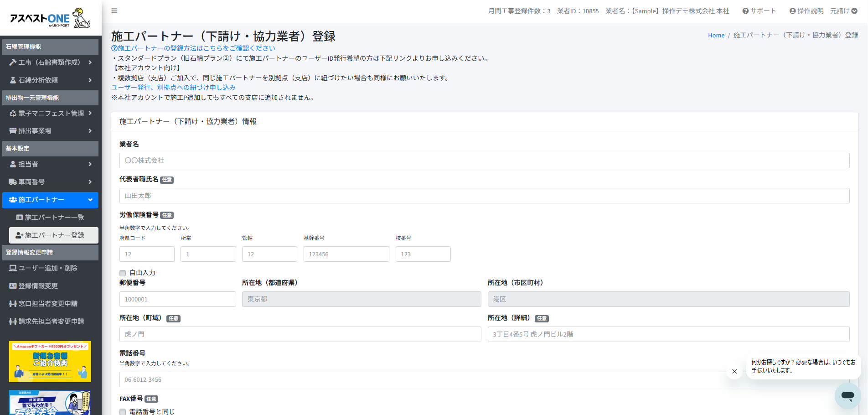Viewport: 868px width, 415px height.
Task: Expand the 電子マニフェスト管理 menu
Action: click(x=50, y=114)
